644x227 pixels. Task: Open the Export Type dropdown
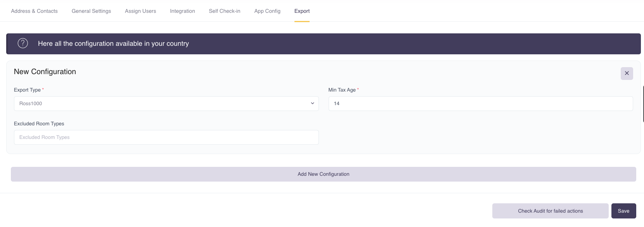click(x=166, y=104)
